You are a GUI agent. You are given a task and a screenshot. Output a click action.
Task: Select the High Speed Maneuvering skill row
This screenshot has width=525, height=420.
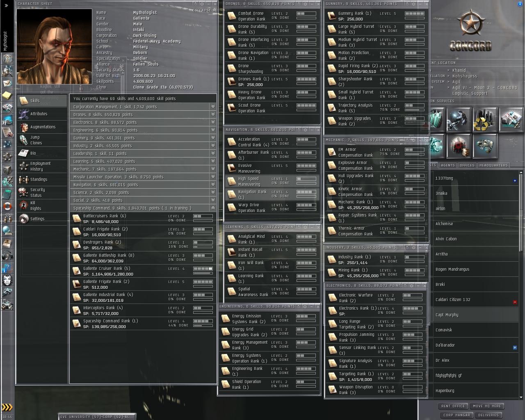[x=272, y=181]
